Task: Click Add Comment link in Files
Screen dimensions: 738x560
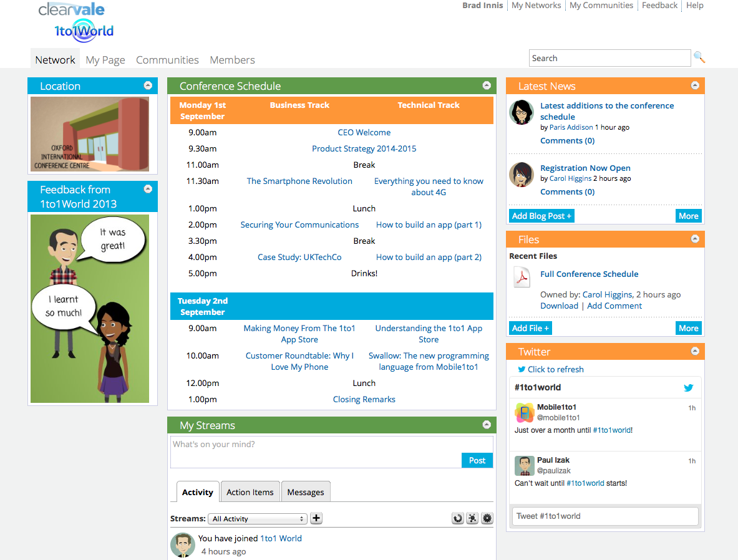Action: (614, 306)
